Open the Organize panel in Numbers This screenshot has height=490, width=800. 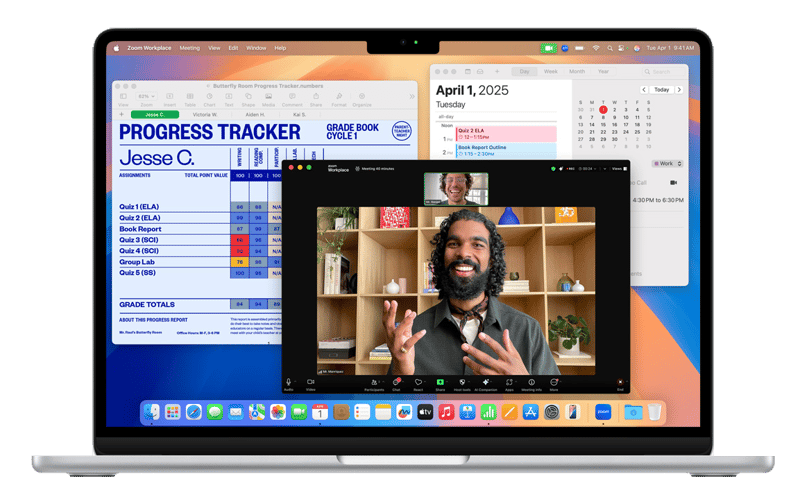tap(362, 100)
